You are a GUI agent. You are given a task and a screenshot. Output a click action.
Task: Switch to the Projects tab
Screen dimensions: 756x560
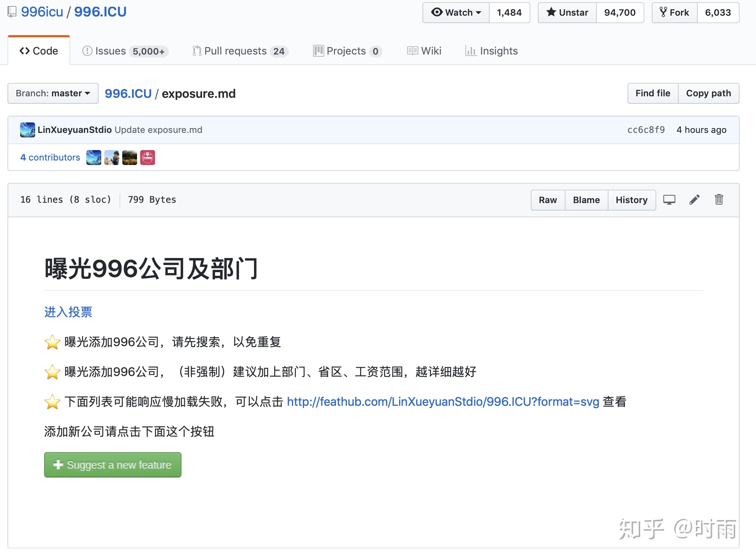pyautogui.click(x=347, y=51)
